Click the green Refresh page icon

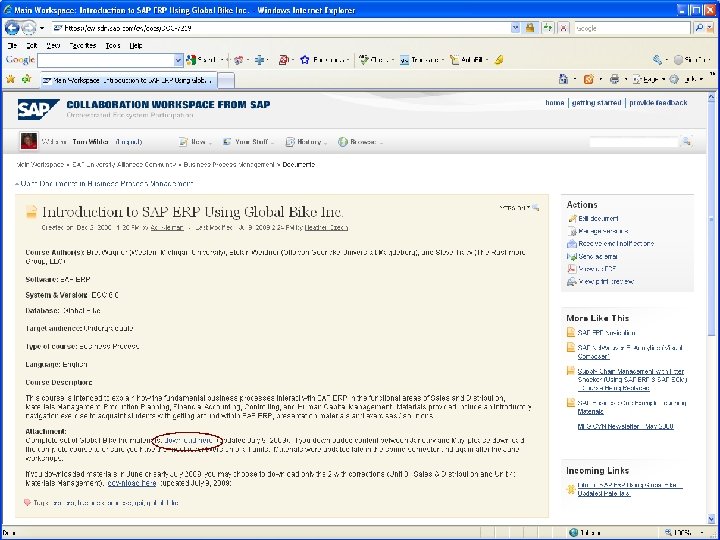(547, 28)
